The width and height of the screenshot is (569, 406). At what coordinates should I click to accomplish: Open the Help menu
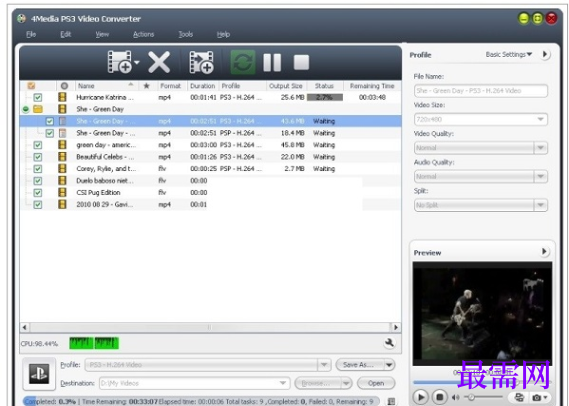[223, 34]
